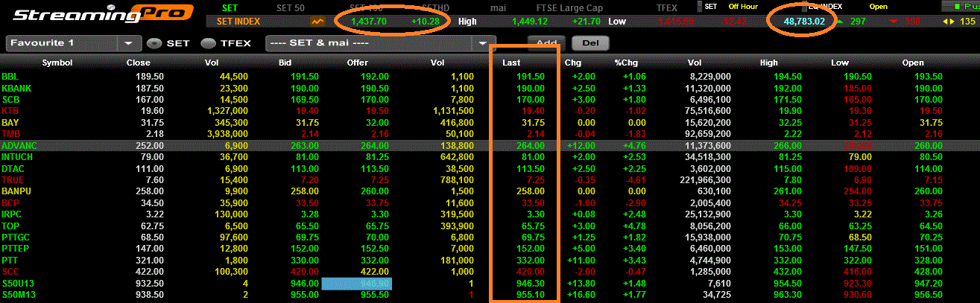
Task: Select the KBANK symbol row
Action: pyautogui.click(x=490, y=87)
